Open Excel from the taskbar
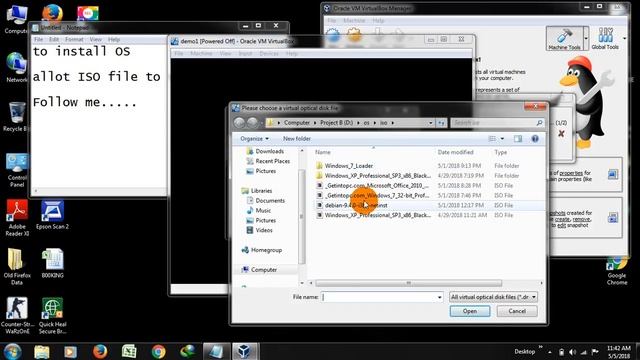The height and width of the screenshot is (360, 640). pos(129,351)
